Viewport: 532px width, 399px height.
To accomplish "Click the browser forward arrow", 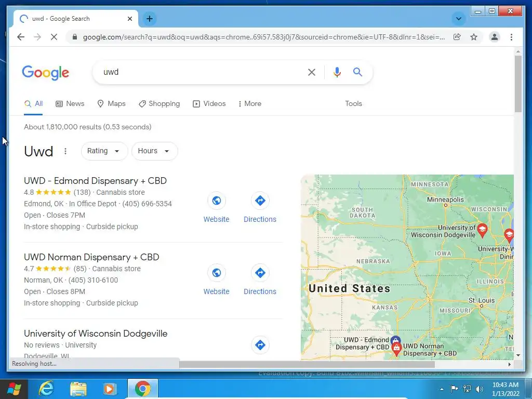I will 37,37.
